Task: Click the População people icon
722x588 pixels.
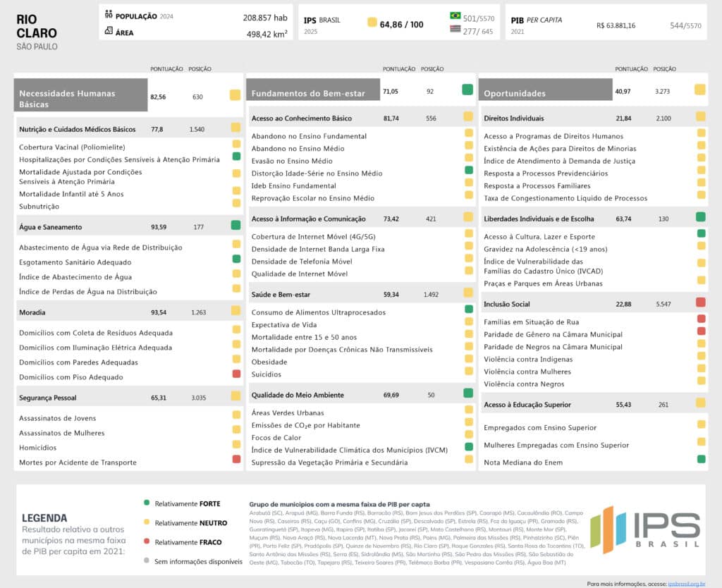Action: click(109, 15)
